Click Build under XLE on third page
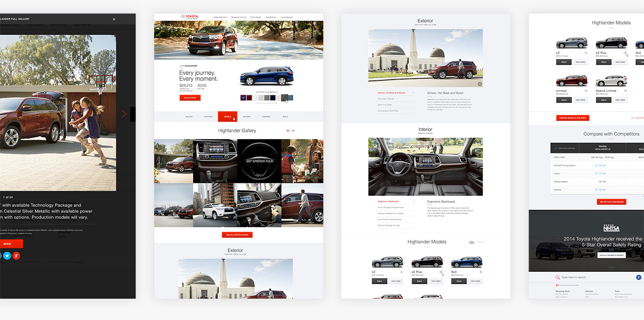Viewport: 644px width, 320px height. click(459, 281)
